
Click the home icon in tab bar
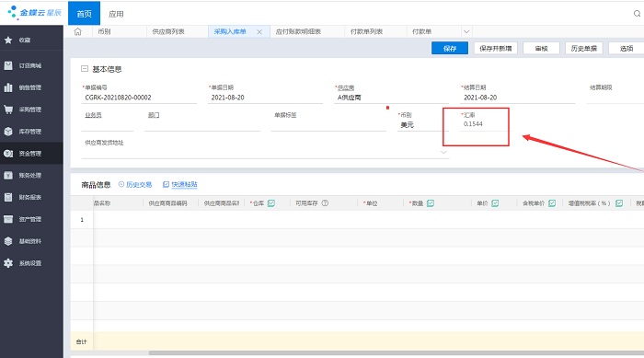pyautogui.click(x=77, y=31)
